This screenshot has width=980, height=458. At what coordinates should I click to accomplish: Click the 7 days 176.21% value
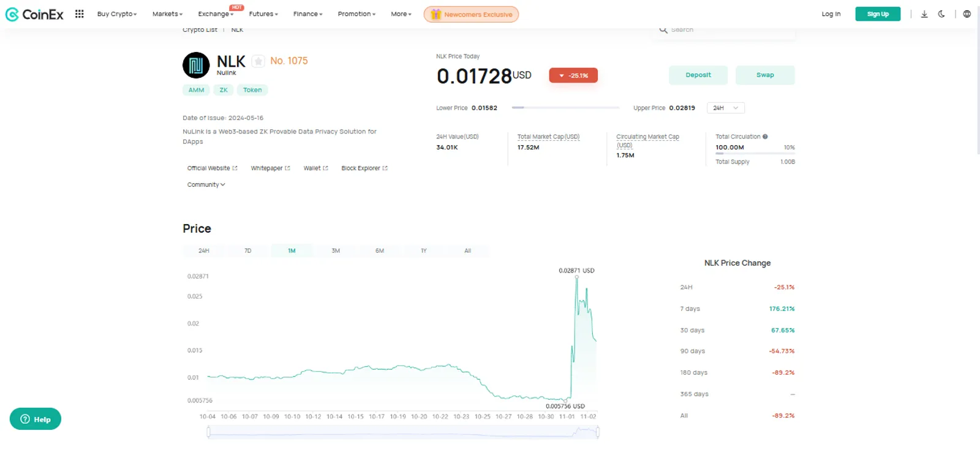click(782, 309)
